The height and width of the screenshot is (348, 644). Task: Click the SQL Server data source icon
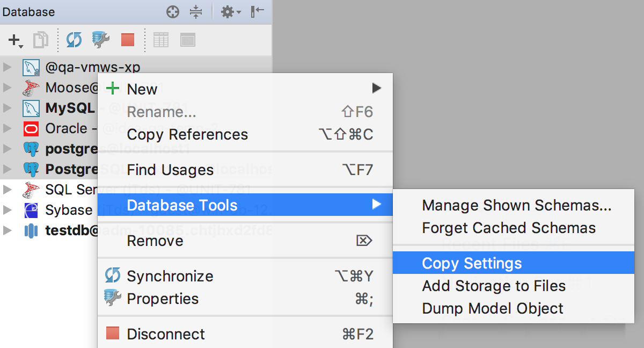(x=31, y=190)
